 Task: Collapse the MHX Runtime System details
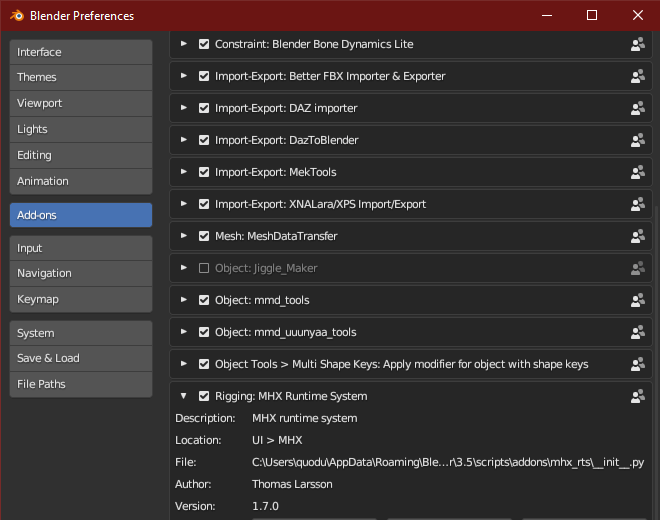tap(184, 396)
